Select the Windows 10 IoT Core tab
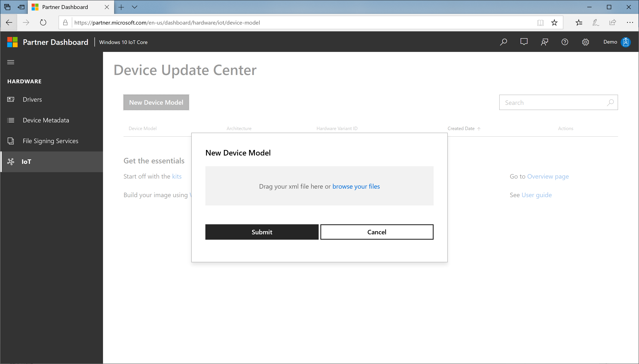Screen dimensions: 639x364 click(x=123, y=42)
